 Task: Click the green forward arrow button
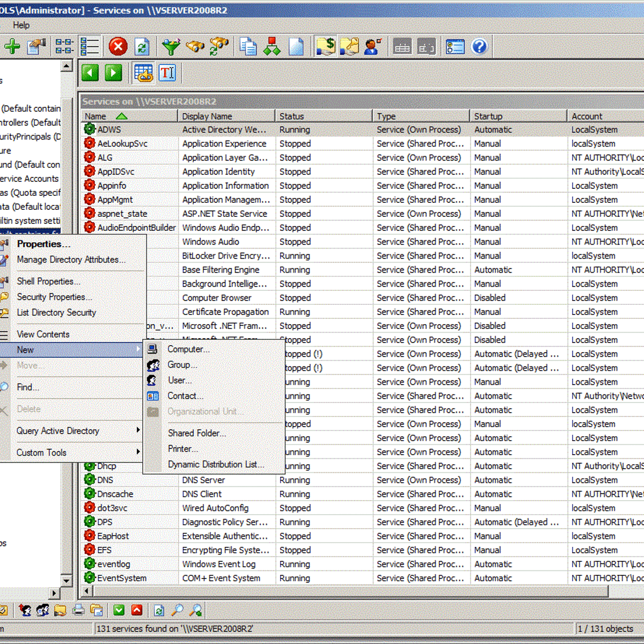tap(113, 73)
